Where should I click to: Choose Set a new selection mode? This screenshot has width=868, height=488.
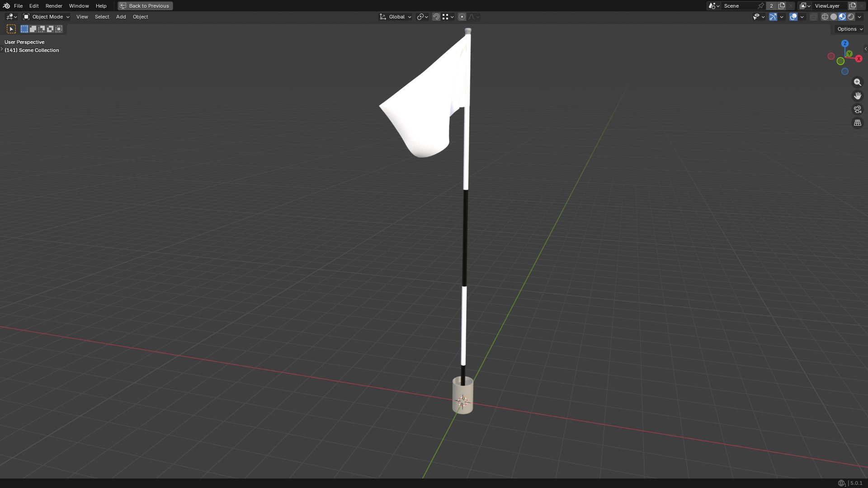click(24, 29)
